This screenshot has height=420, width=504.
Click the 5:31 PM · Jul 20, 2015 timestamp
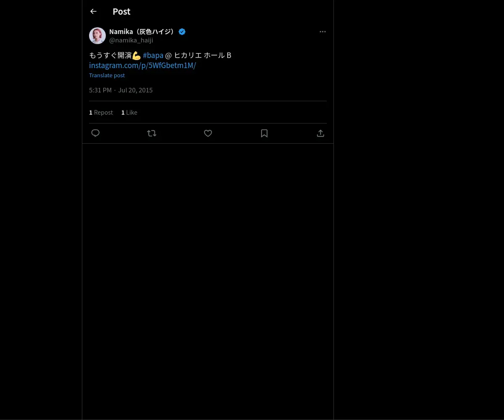click(x=121, y=90)
